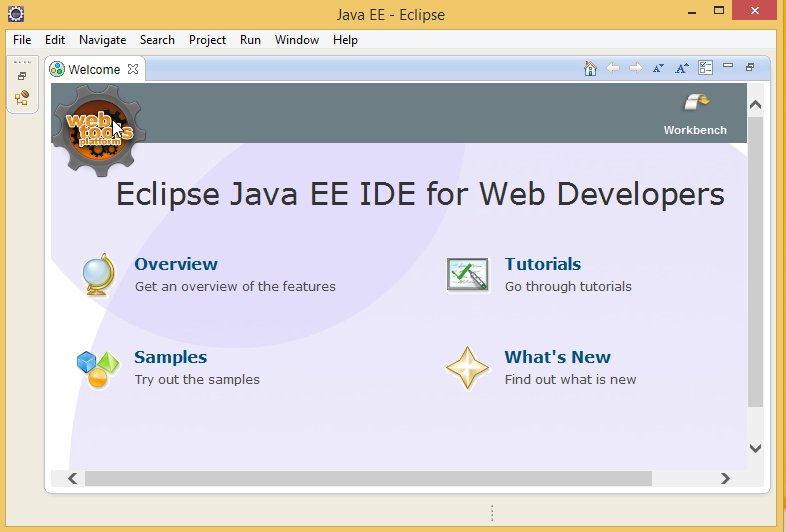Open the Window menu
786x532 pixels.
(297, 40)
